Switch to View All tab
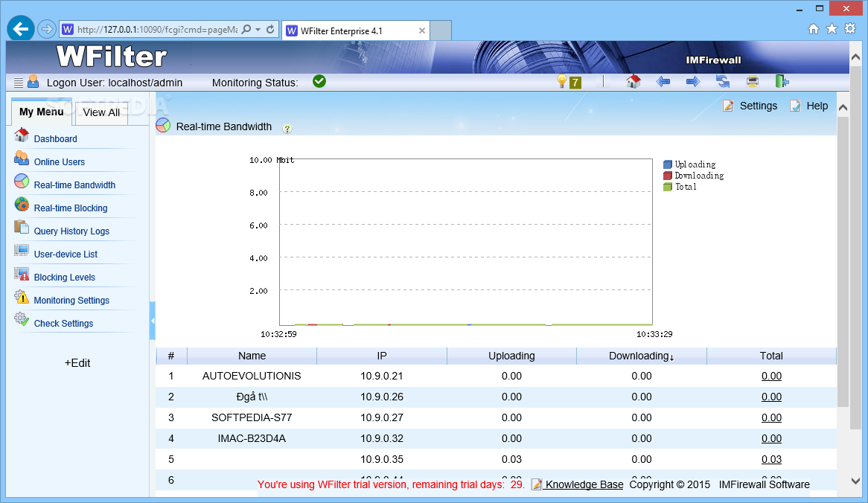The width and height of the screenshot is (868, 503). click(x=101, y=112)
